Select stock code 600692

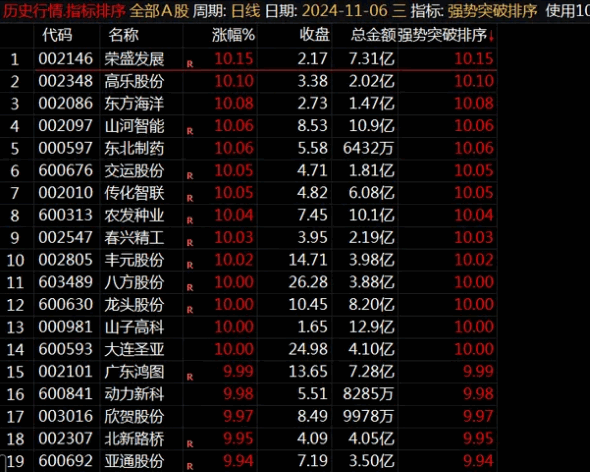click(x=65, y=461)
